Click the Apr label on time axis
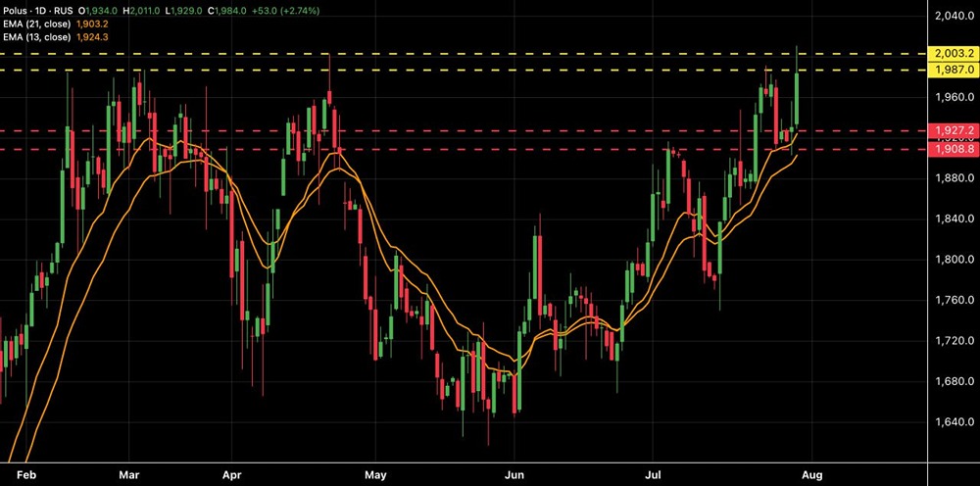The image size is (980, 486). click(231, 475)
